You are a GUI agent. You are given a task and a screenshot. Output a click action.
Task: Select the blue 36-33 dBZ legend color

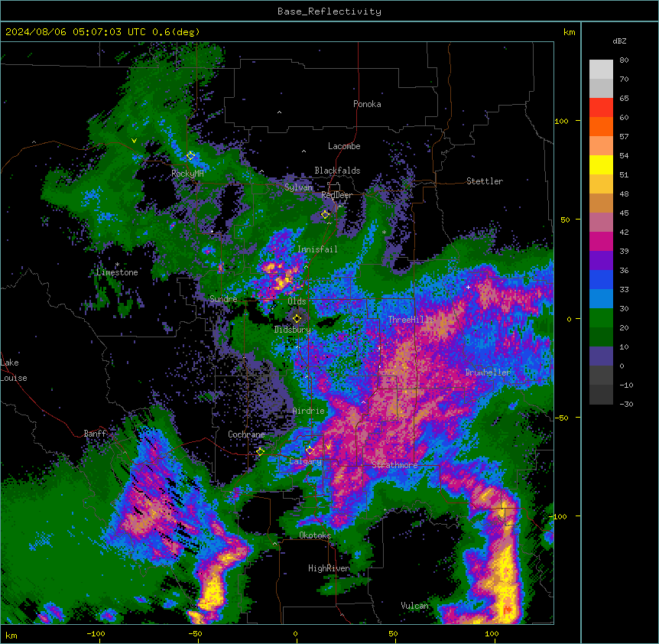(601, 279)
